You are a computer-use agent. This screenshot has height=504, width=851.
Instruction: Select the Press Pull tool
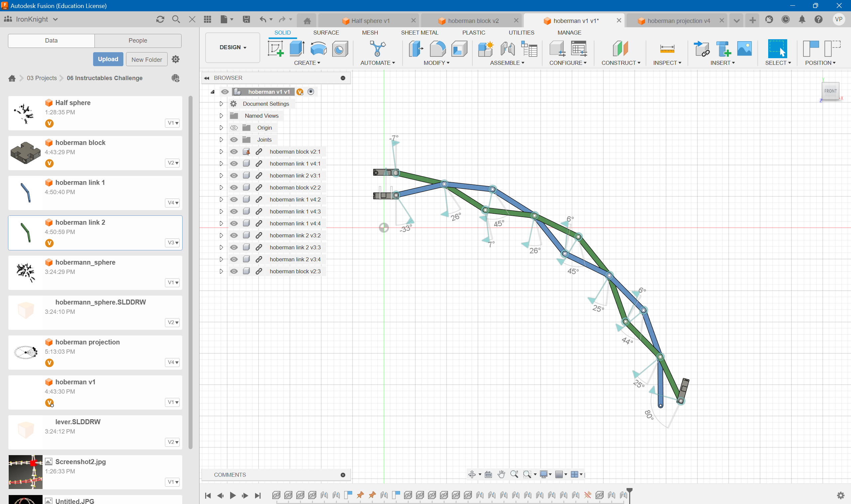tap(416, 49)
